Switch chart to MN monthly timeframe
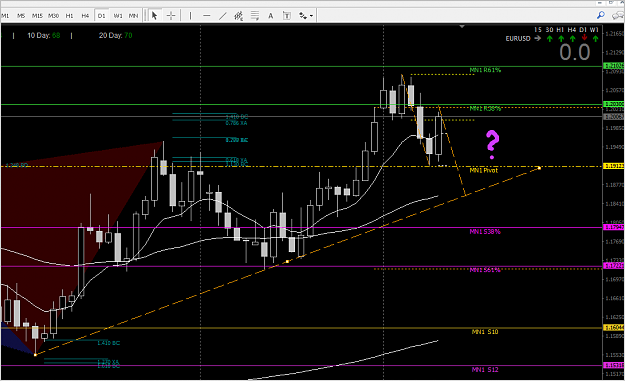Screen dimensions: 625x381 click(133, 16)
